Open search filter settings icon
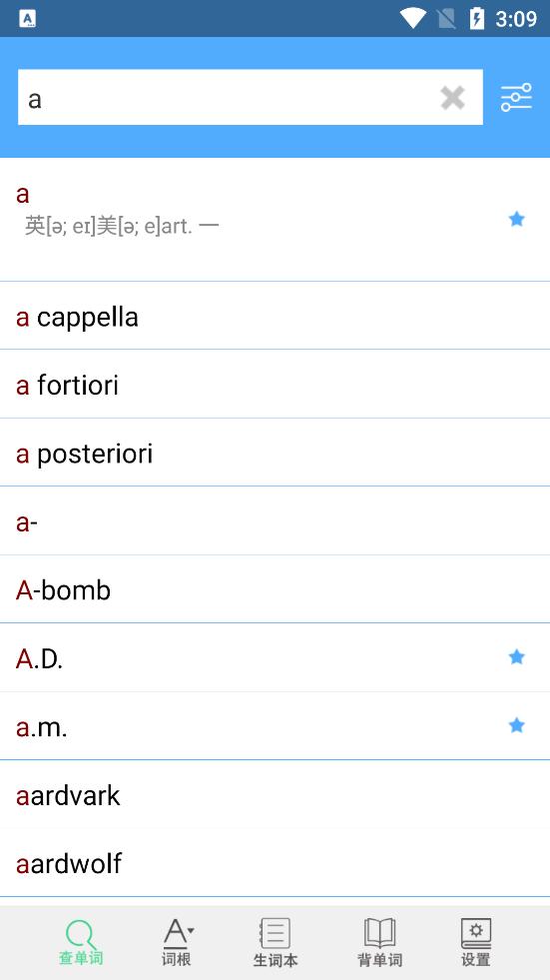 tap(516, 98)
